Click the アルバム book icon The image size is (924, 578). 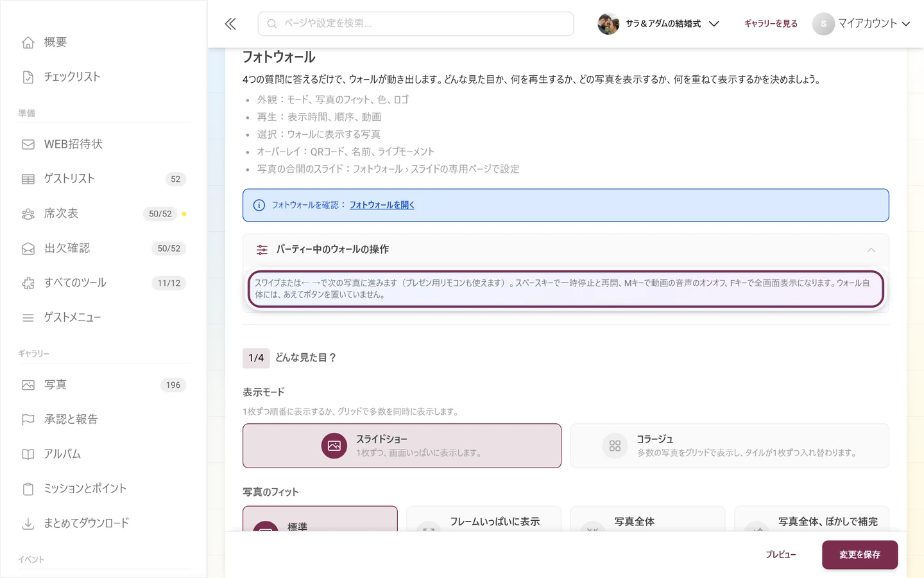[28, 455]
